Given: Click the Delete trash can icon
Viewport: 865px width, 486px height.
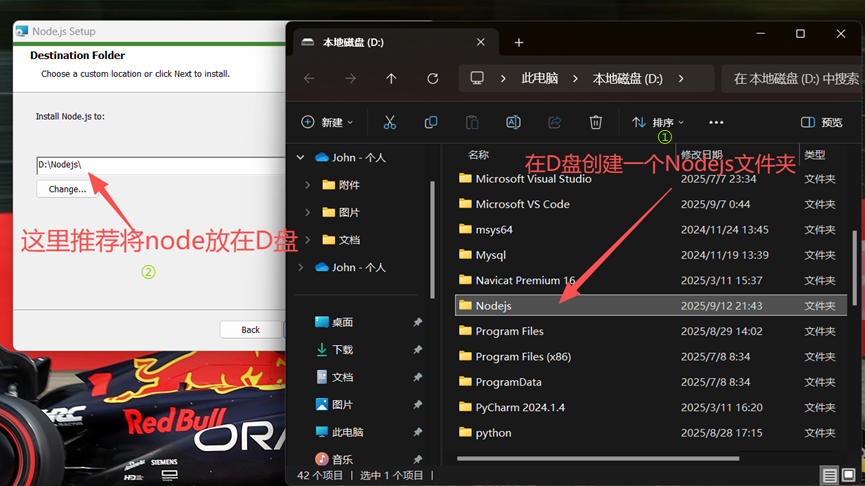Looking at the screenshot, I should (595, 122).
